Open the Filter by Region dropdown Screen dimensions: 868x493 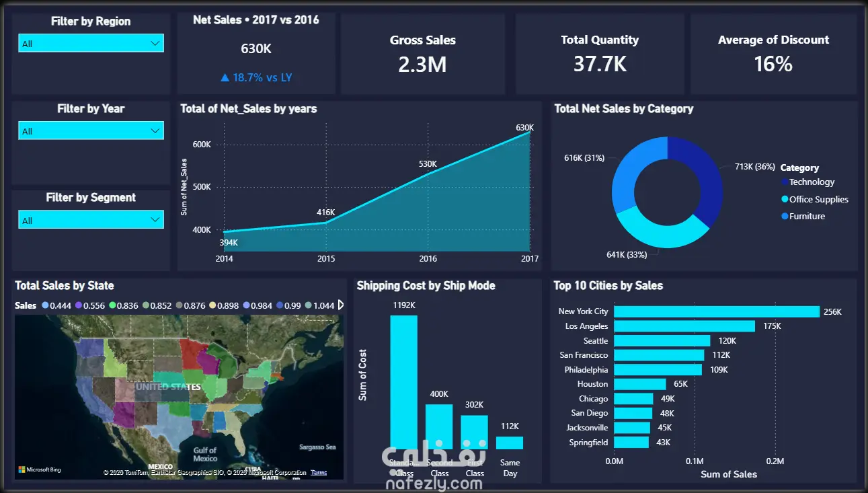91,44
